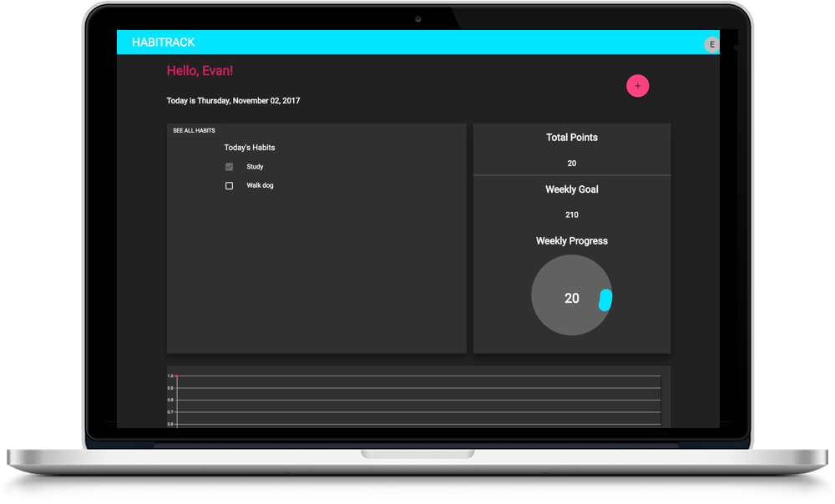Click the Weekly Progress heading
Viewport: 835px width, 504px height.
572,241
